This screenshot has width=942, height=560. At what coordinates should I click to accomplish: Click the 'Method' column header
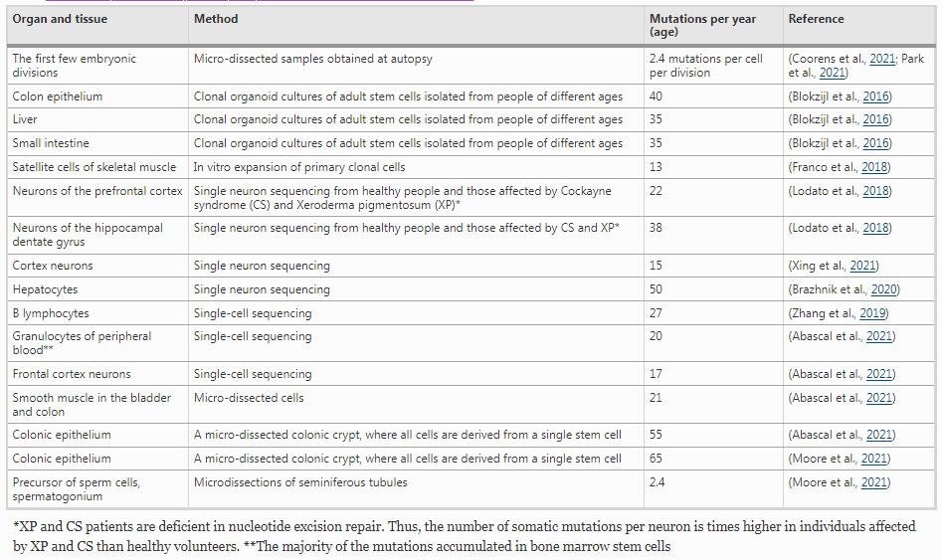click(216, 19)
